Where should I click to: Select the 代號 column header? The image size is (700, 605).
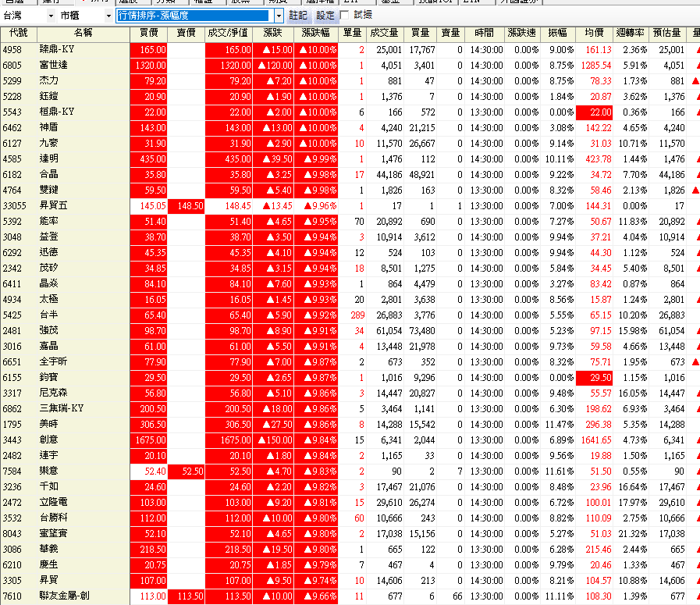point(18,33)
